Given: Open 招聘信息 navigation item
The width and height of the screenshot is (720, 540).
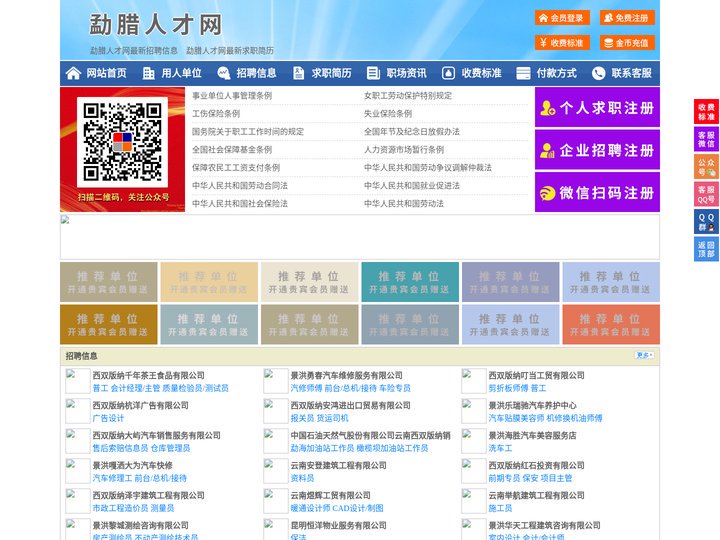Looking at the screenshot, I should pos(256,73).
